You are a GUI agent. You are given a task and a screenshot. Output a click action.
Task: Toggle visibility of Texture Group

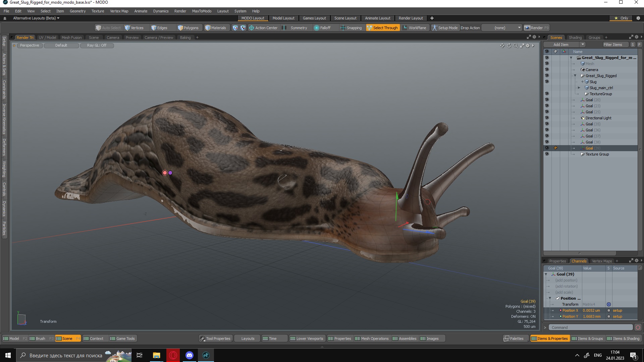[547, 154]
